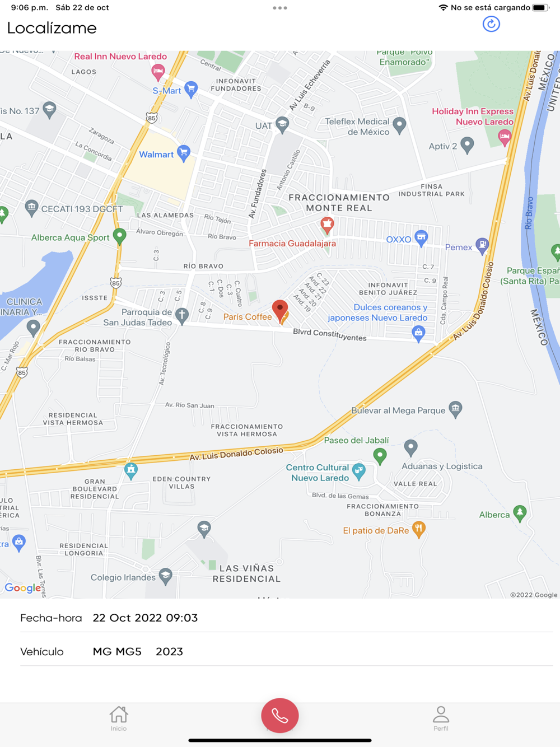Tap the refresh location icon
The width and height of the screenshot is (560, 747).
[491, 24]
